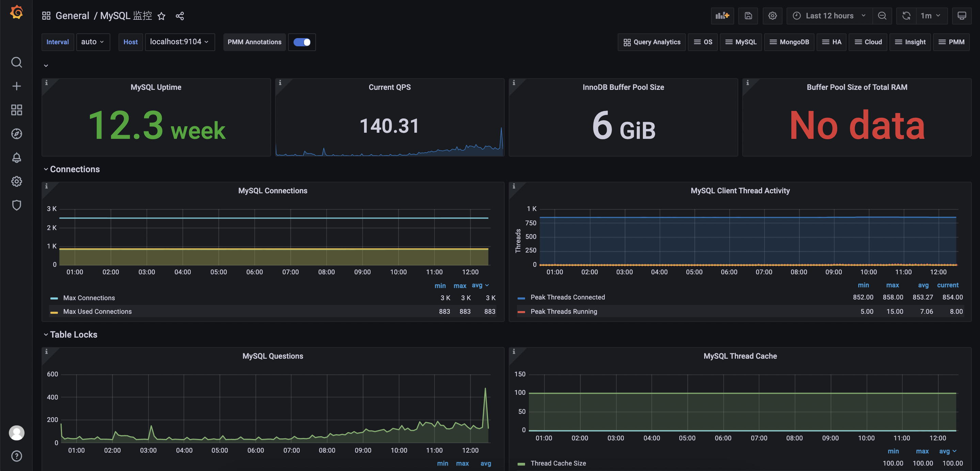Image resolution: width=980 pixels, height=471 pixels.
Task: Open the Explore compass icon
Action: (x=16, y=134)
